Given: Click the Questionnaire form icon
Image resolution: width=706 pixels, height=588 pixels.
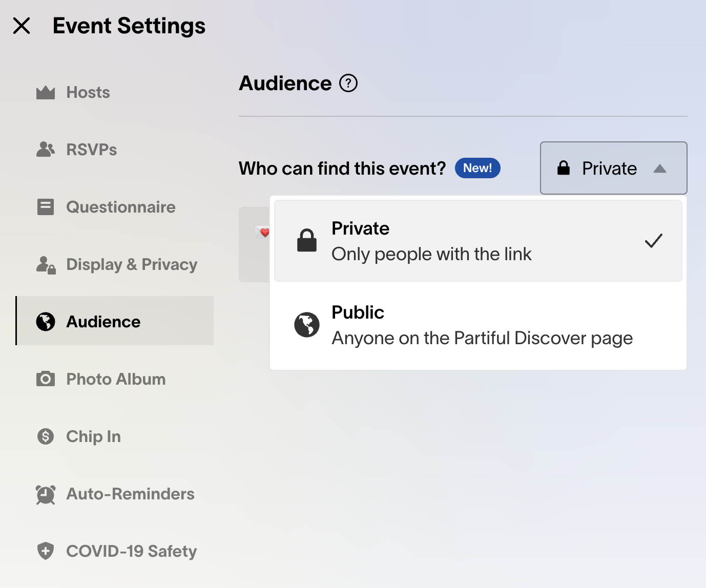Looking at the screenshot, I should pos(46,207).
